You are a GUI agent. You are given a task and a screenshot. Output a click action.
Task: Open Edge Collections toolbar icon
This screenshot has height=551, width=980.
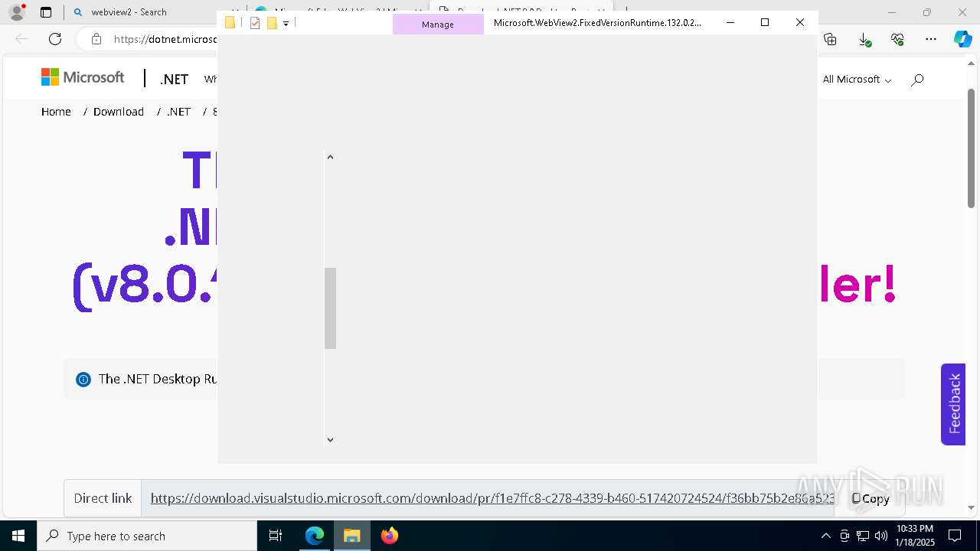click(x=830, y=39)
